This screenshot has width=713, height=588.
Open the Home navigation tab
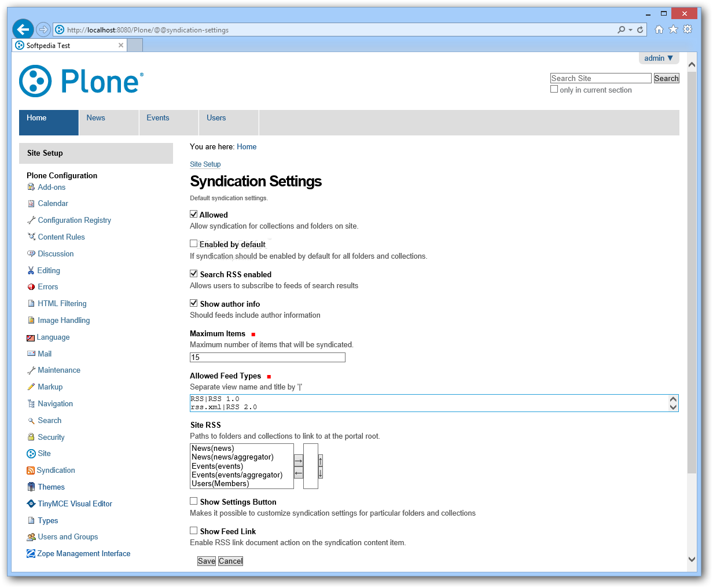(49, 123)
